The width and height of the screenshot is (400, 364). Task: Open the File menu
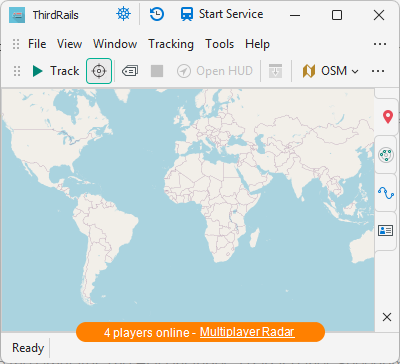tap(37, 44)
